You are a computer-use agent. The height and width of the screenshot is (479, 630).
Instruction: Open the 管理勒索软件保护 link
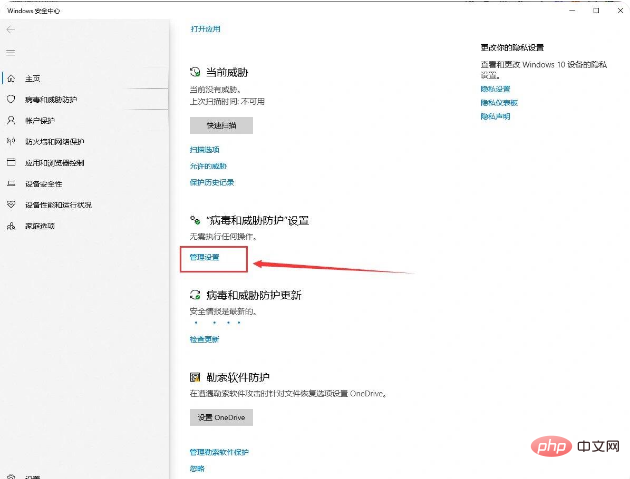[219, 452]
